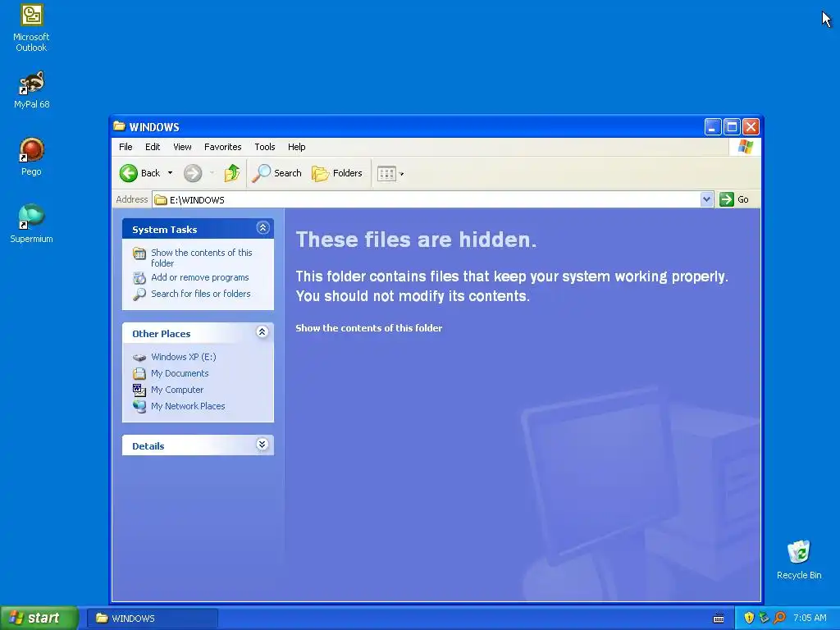Viewport: 840px width, 630px height.
Task: Click 'Search for files or folders' link
Action: click(x=201, y=294)
